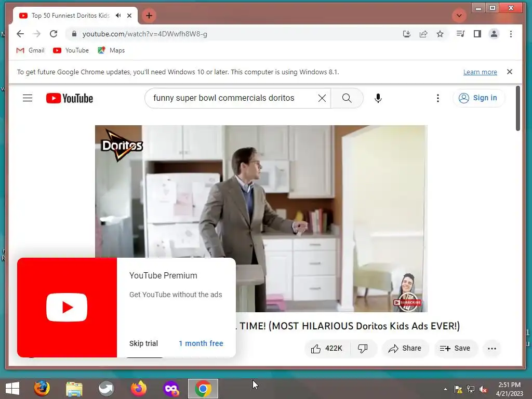Click the install/download page icon in address bar
The image size is (532, 399).
[x=406, y=34]
